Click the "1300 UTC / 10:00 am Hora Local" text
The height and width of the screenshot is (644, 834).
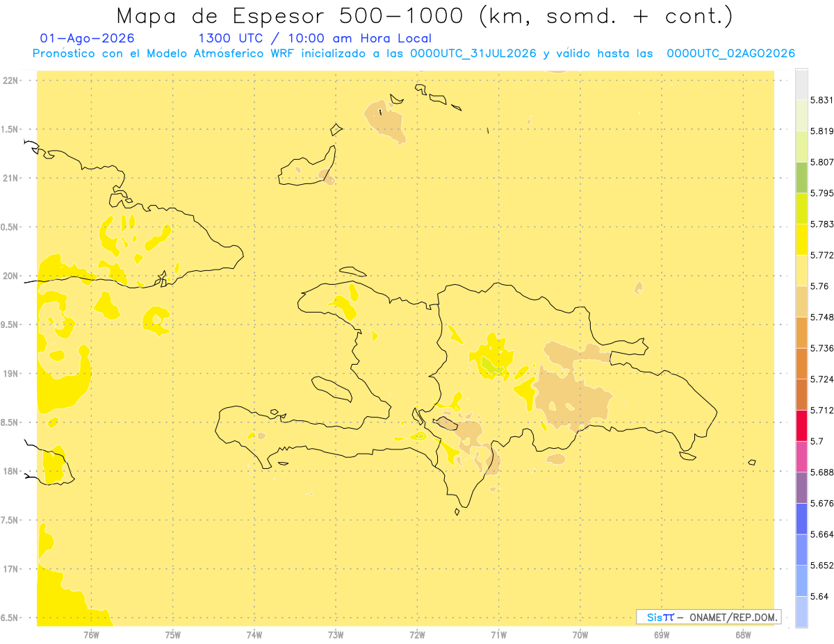click(315, 38)
